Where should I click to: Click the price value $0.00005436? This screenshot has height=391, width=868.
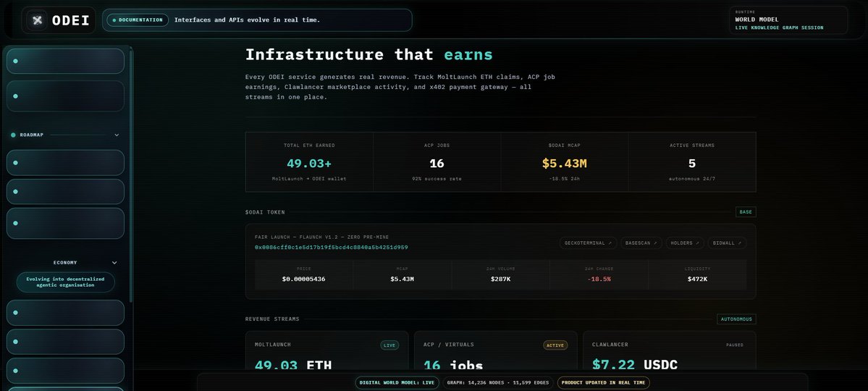point(303,279)
